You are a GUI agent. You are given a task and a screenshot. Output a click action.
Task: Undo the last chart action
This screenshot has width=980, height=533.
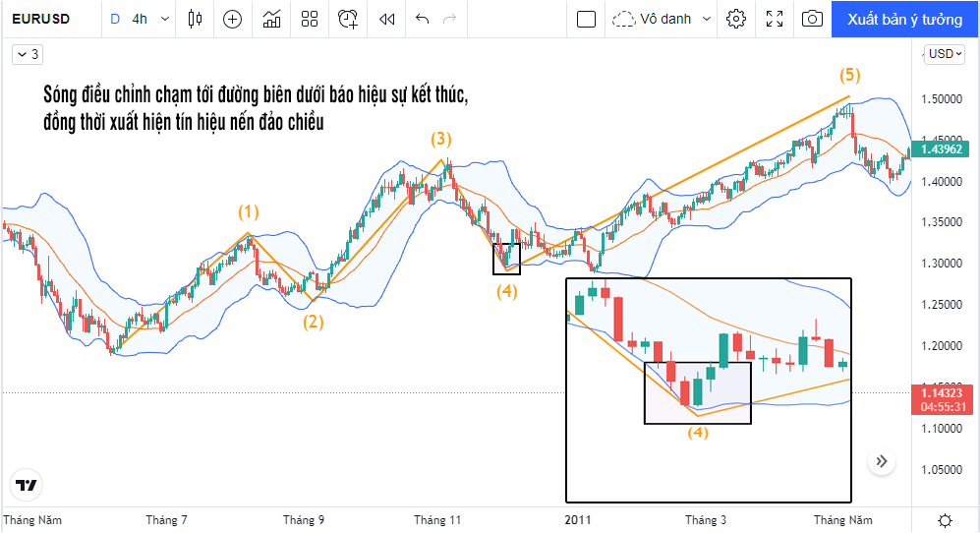click(x=423, y=19)
